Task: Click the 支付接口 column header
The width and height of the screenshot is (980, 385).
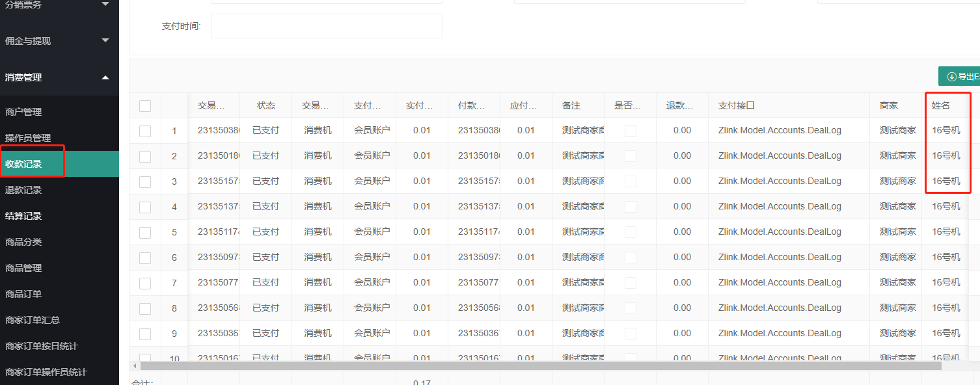Action: [737, 105]
